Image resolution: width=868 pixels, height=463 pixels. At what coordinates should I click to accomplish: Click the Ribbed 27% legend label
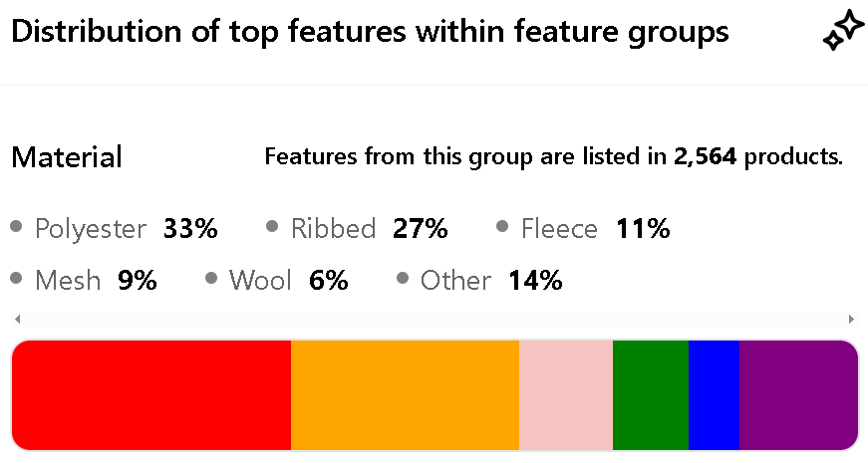[x=369, y=229]
